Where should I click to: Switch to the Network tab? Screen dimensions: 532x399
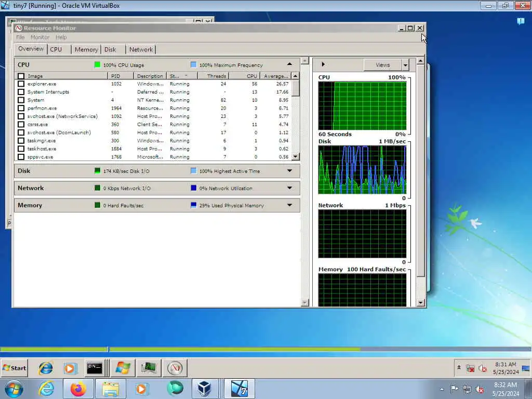(141, 49)
